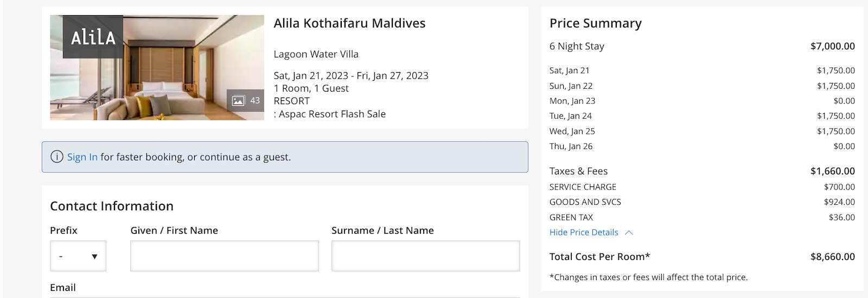Click the Taxes & Fees heading
The image size is (868, 298).
(x=578, y=171)
